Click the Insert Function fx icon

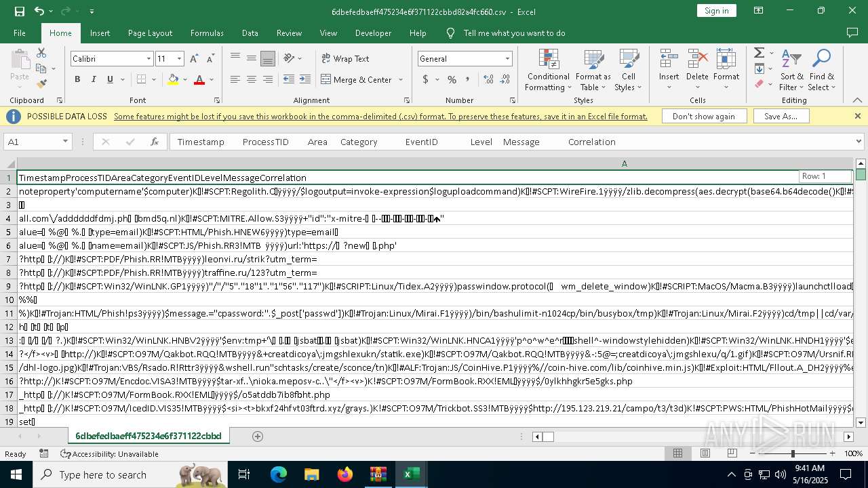(155, 142)
